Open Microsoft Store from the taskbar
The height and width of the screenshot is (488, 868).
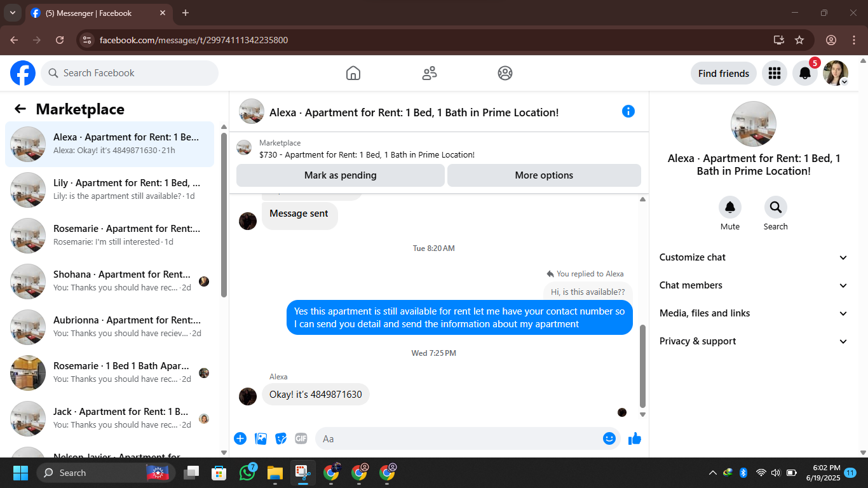click(219, 473)
